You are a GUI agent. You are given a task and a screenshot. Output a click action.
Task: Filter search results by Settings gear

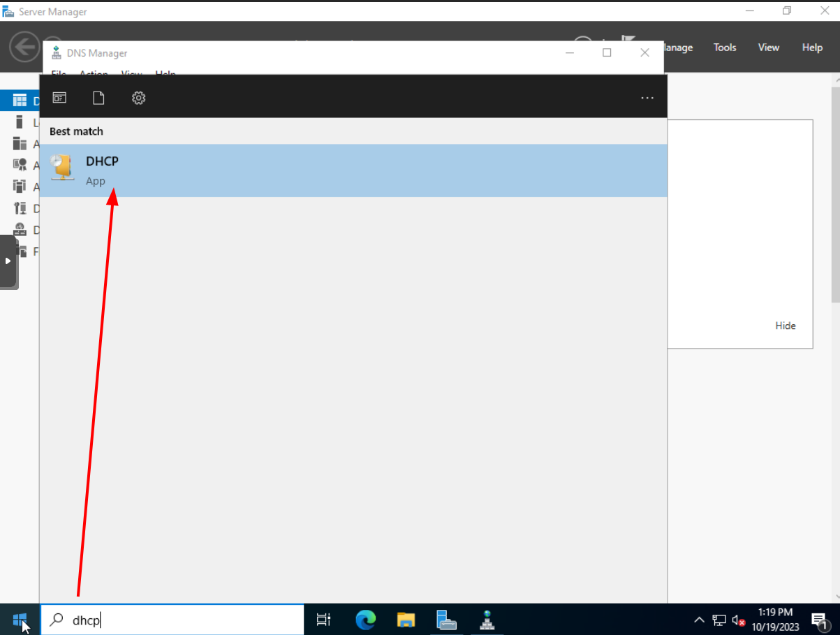(138, 98)
